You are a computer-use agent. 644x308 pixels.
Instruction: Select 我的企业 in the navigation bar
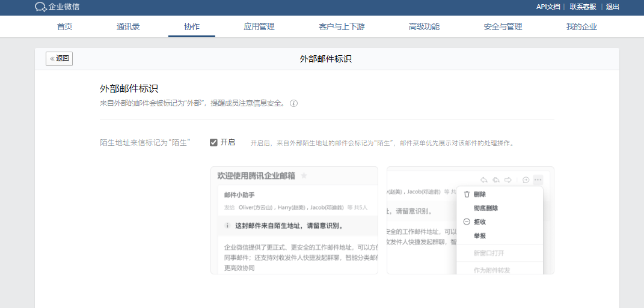click(x=581, y=26)
